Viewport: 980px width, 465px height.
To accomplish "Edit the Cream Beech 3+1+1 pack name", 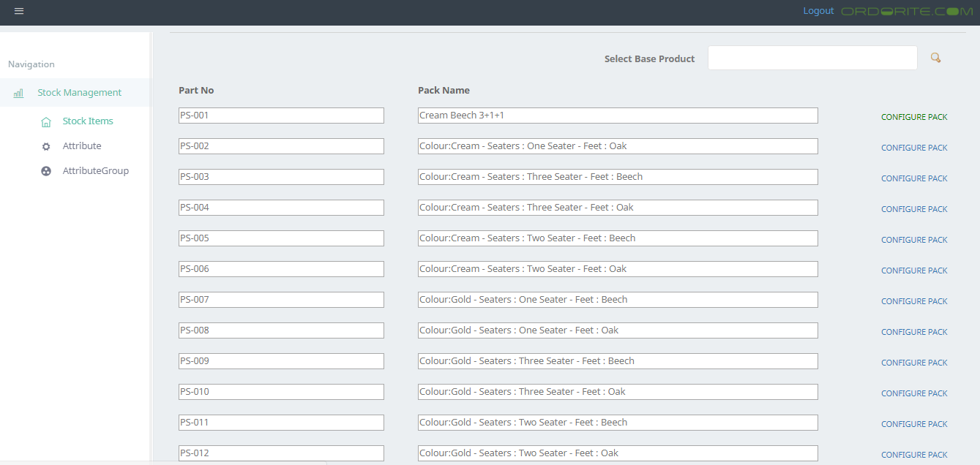I will 617,116.
